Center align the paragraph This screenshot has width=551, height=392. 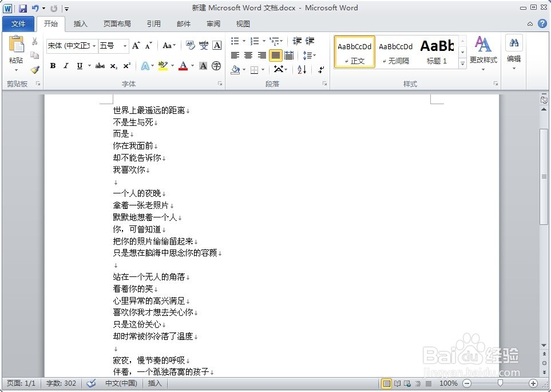tap(248, 55)
